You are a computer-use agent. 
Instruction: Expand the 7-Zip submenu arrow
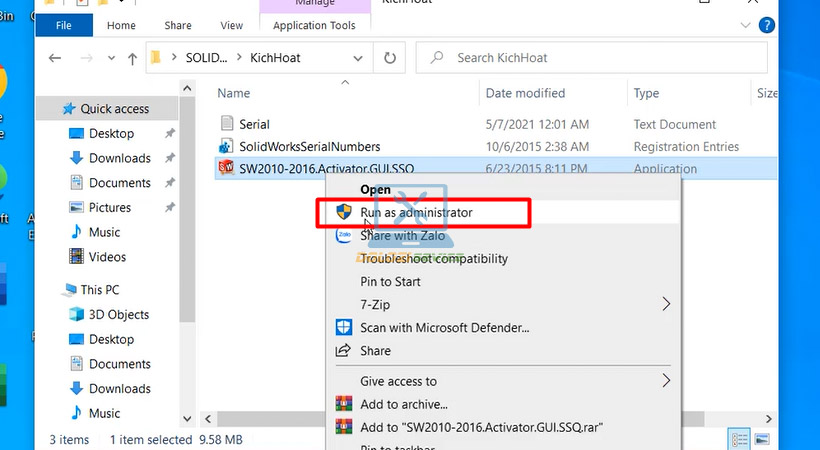(x=666, y=304)
